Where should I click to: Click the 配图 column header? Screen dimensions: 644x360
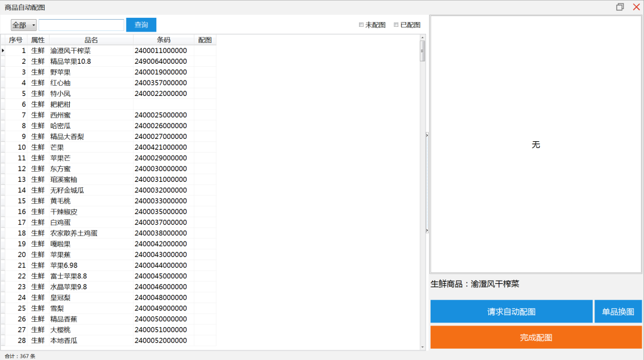tap(205, 40)
